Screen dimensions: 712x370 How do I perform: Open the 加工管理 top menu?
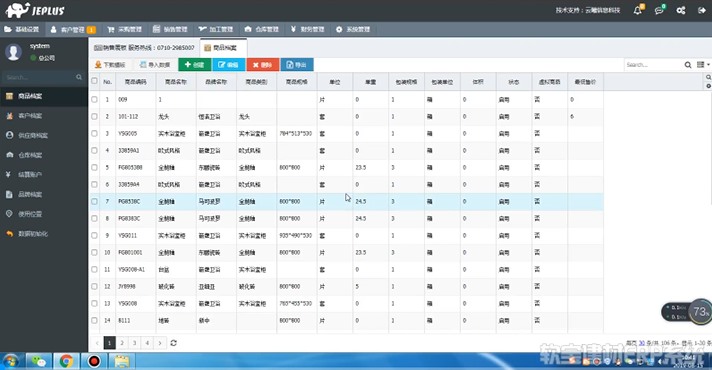pyautogui.click(x=216, y=30)
